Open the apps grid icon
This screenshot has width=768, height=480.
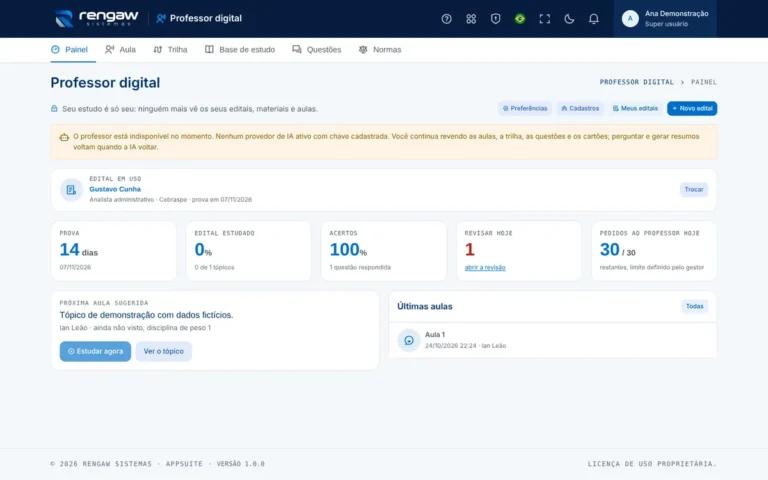(x=471, y=19)
